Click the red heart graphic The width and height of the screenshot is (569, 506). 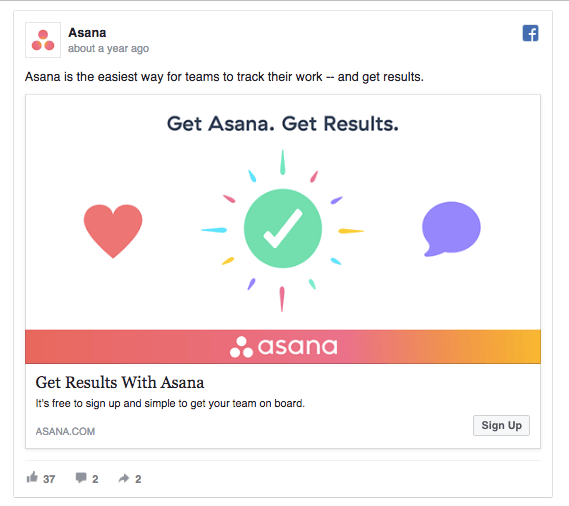click(x=113, y=231)
